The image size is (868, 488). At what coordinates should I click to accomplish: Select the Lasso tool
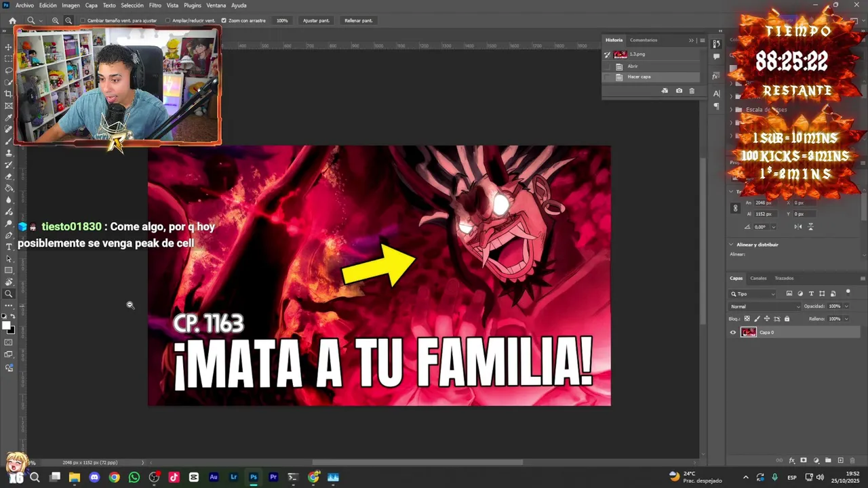click(9, 70)
